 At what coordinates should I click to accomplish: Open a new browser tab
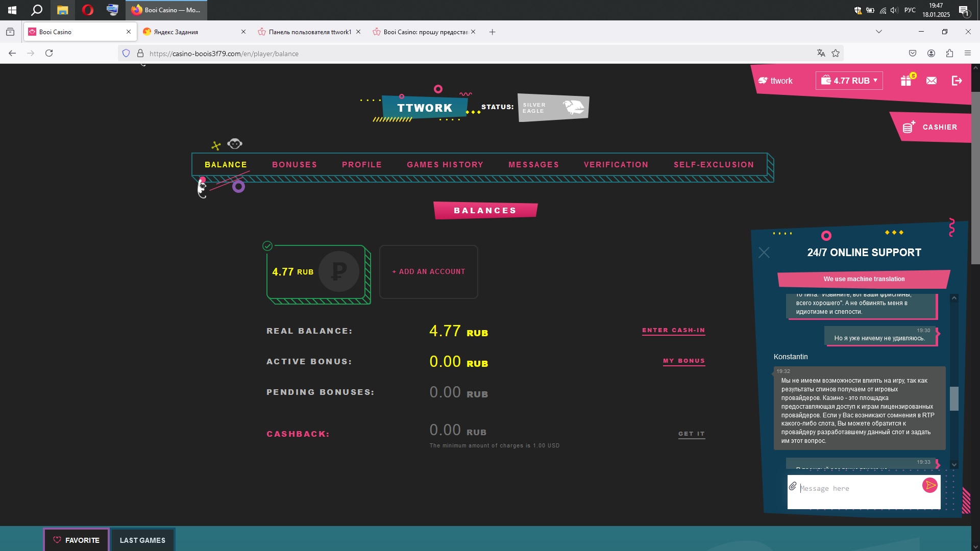[x=492, y=32]
